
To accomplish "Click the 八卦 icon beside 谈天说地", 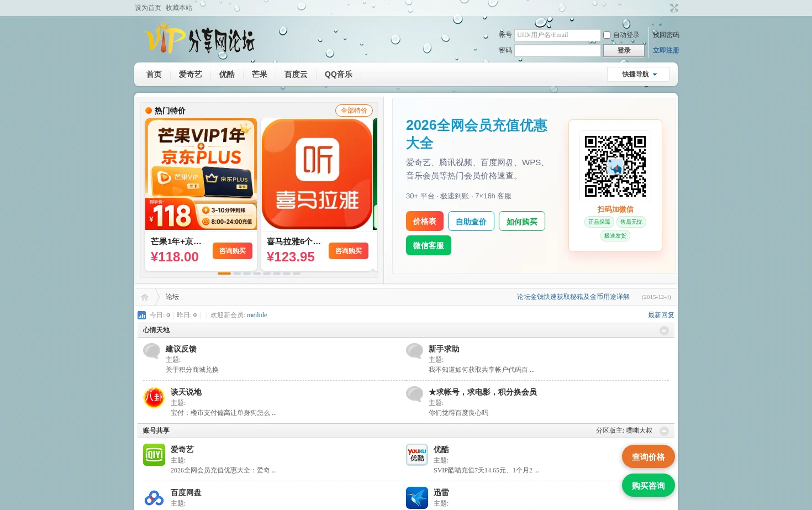I will pos(154,397).
